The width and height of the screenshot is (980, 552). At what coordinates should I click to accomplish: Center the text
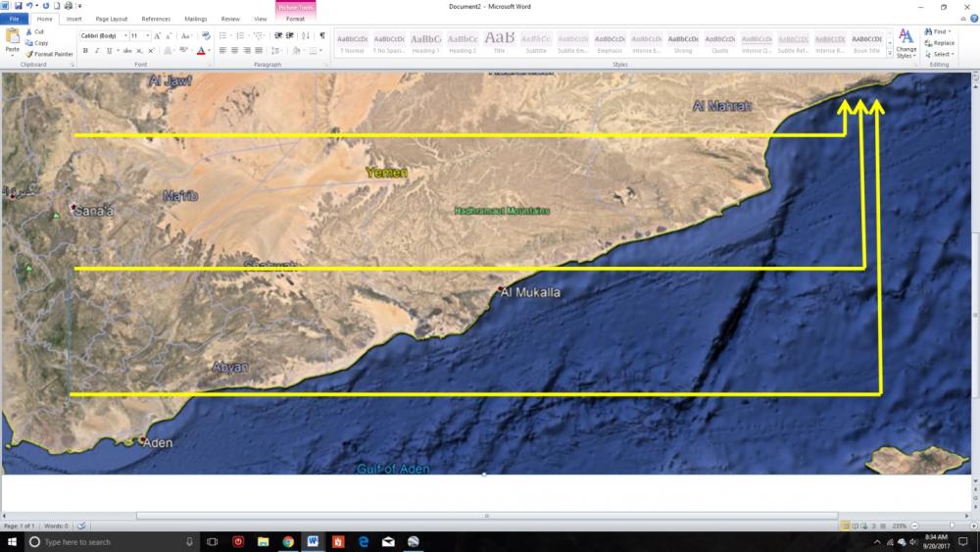click(x=235, y=51)
